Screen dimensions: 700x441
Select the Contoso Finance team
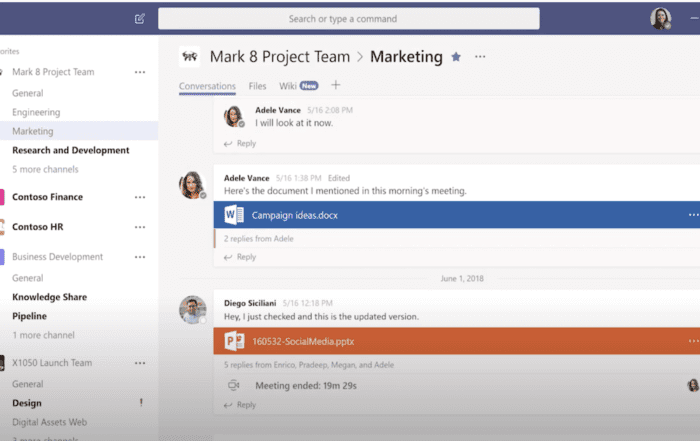pyautogui.click(x=47, y=197)
